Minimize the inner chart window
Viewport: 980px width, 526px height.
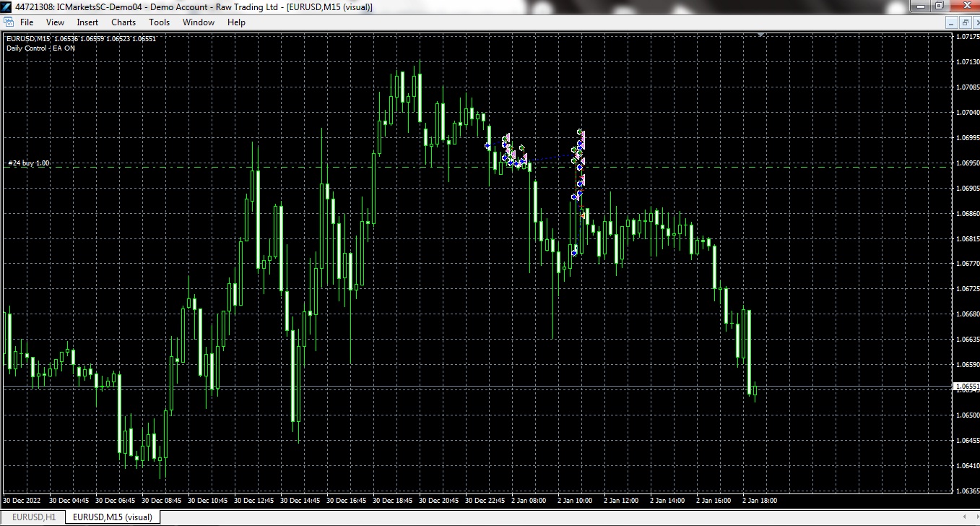point(953,22)
